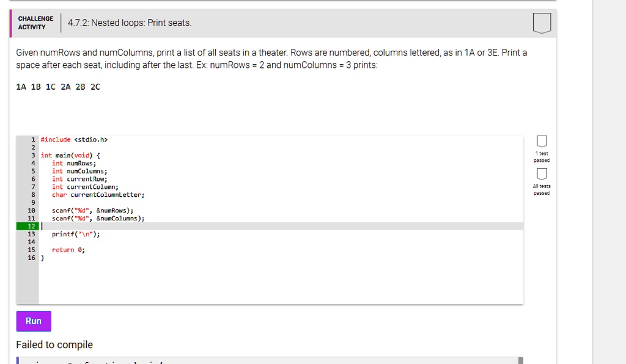The image size is (626, 364).
Task: Click the scanf numRows line in editor
Action: click(x=93, y=211)
